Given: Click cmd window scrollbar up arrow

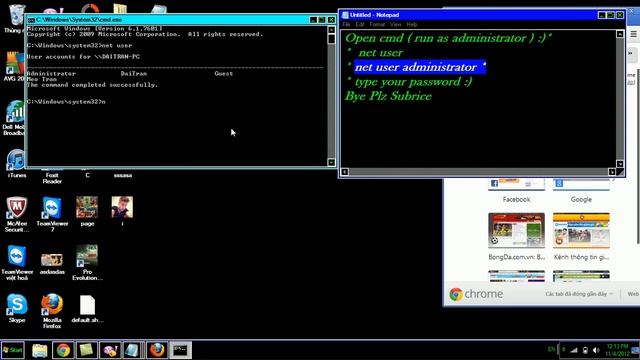Looking at the screenshot, I should pos(331,30).
